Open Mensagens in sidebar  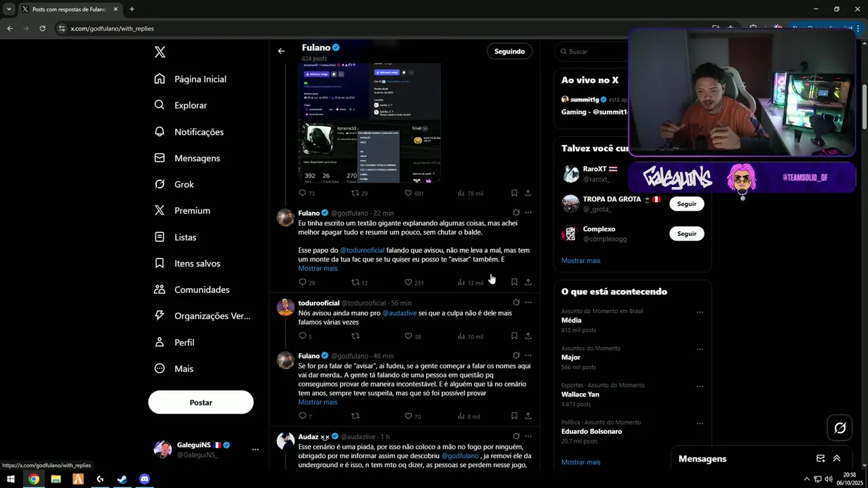pyautogui.click(x=187, y=158)
